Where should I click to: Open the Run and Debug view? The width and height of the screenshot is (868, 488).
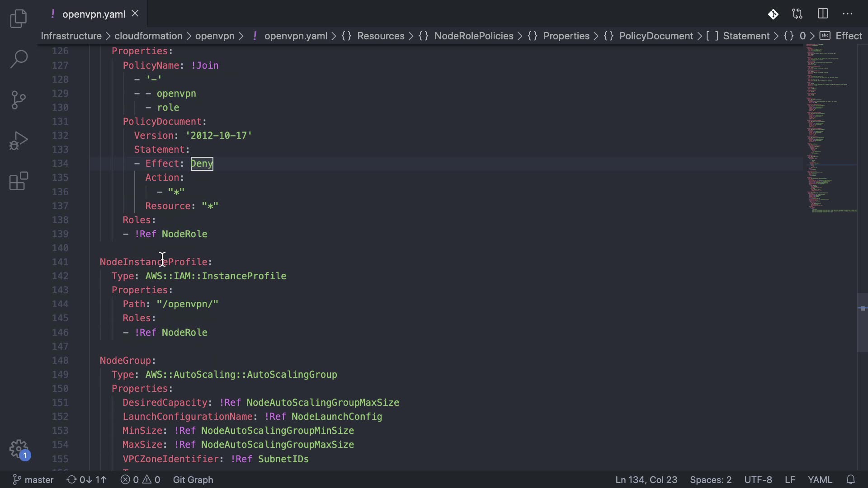[19, 141]
